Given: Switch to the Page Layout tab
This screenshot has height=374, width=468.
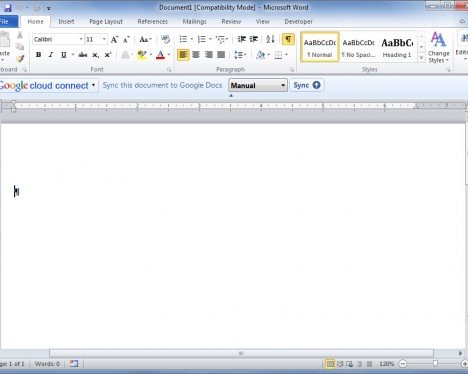Looking at the screenshot, I should [106, 22].
